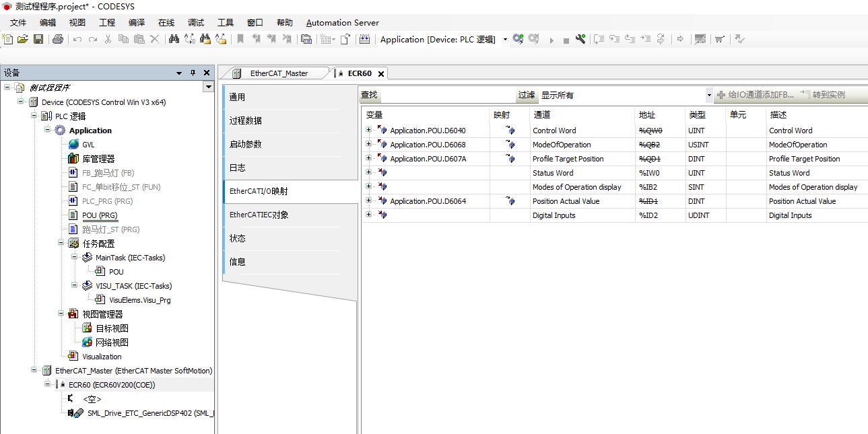868x434 pixels.
Task: Click the Start (play) toolbar icon
Action: (x=552, y=40)
